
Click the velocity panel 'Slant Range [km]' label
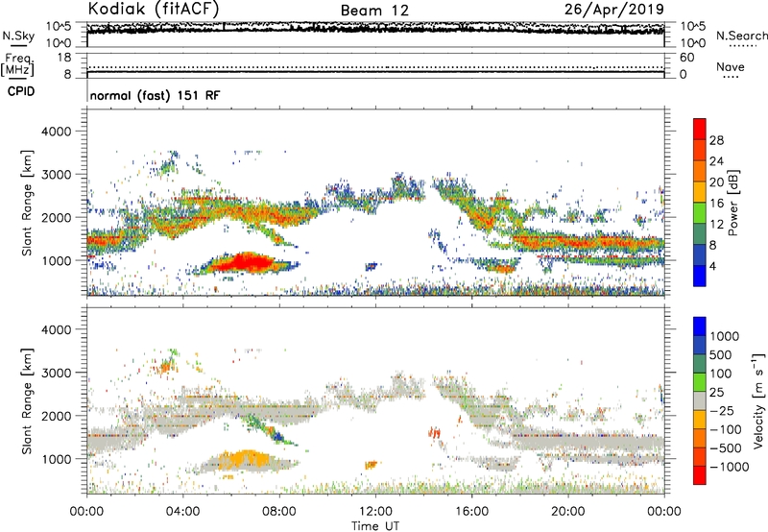click(x=27, y=400)
